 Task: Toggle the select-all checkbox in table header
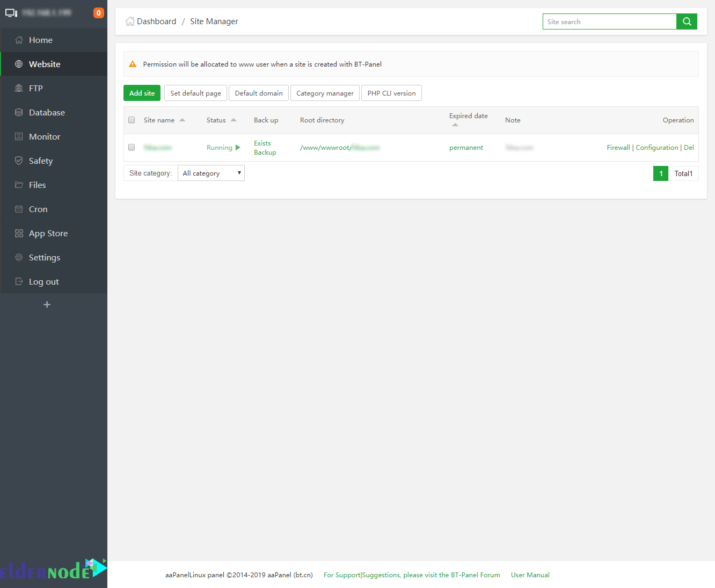pos(132,120)
